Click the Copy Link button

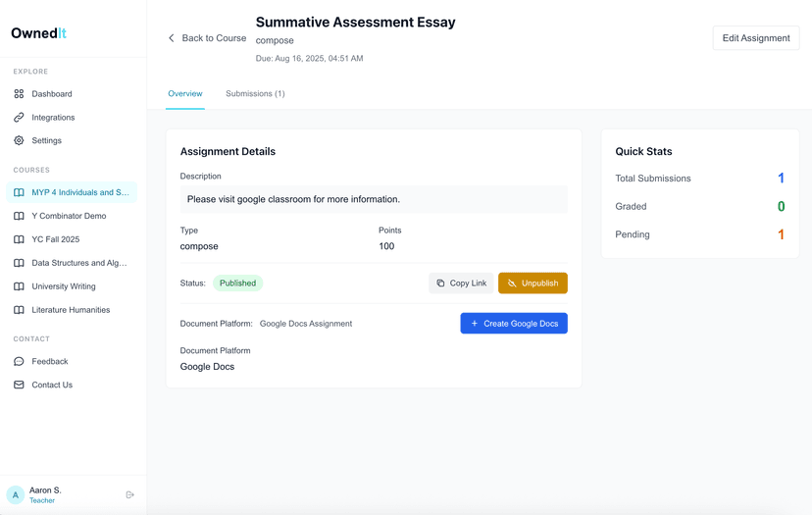coord(461,283)
